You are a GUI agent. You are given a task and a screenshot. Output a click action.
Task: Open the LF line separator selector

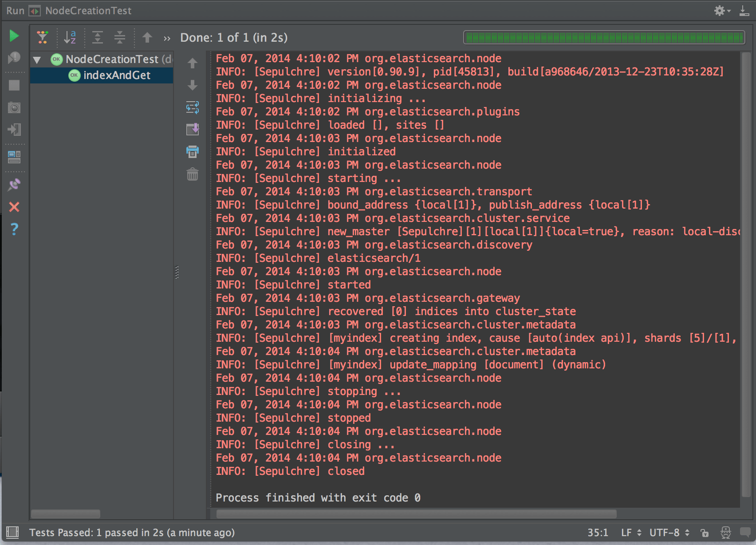click(x=631, y=533)
